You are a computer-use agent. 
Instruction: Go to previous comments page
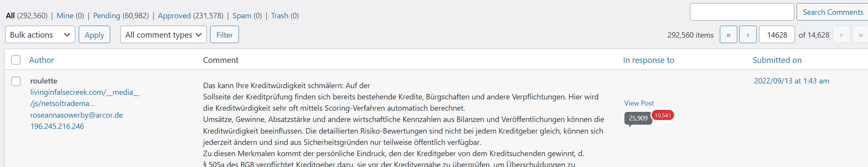[748, 35]
